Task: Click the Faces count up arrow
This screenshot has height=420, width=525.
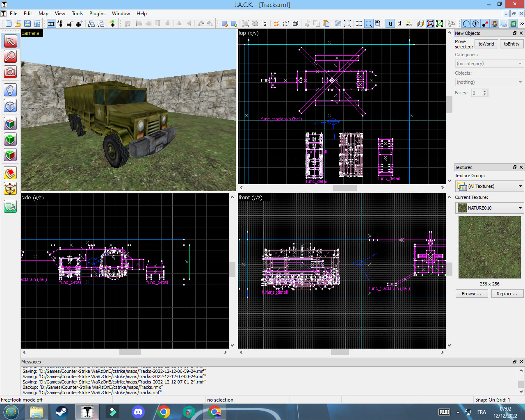Action: point(484,91)
